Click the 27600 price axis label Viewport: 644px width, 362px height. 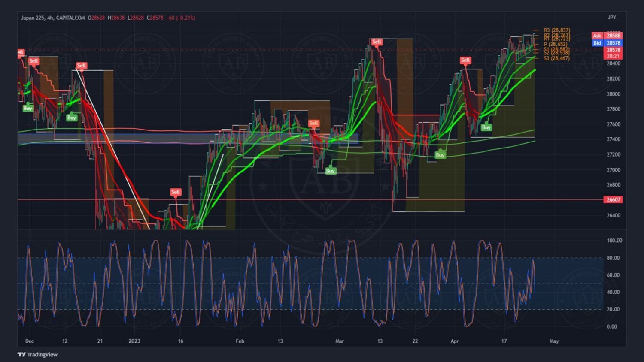614,124
